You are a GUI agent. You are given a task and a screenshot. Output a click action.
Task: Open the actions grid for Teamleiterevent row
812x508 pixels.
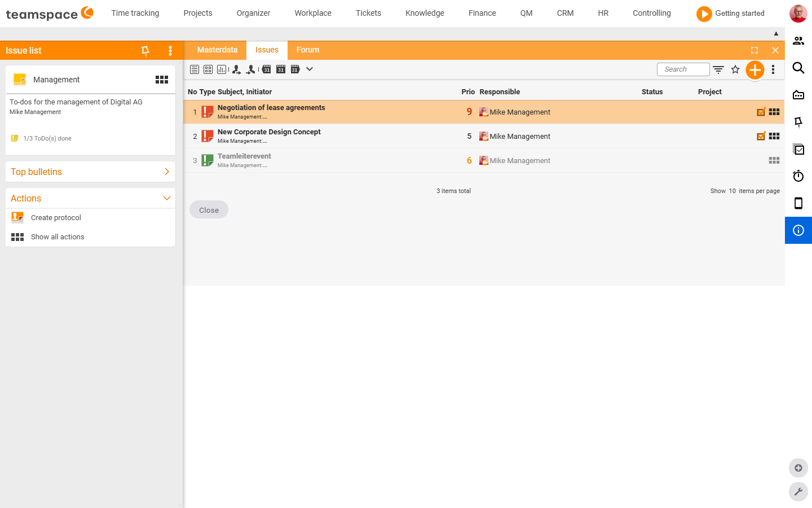tap(774, 160)
